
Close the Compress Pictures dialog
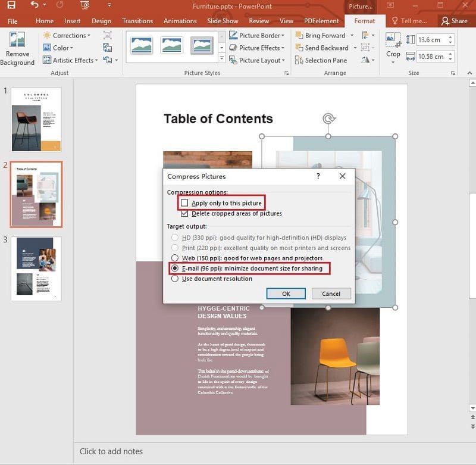coord(343,176)
